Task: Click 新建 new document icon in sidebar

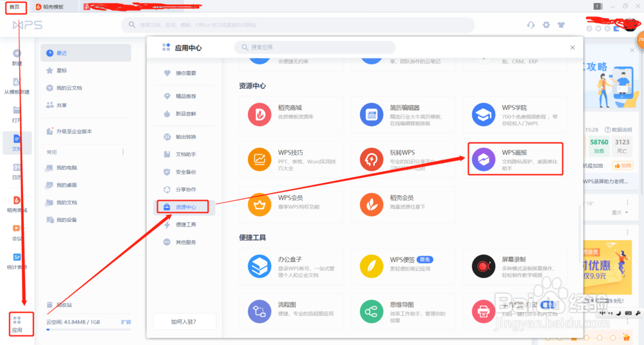Action: [17, 57]
